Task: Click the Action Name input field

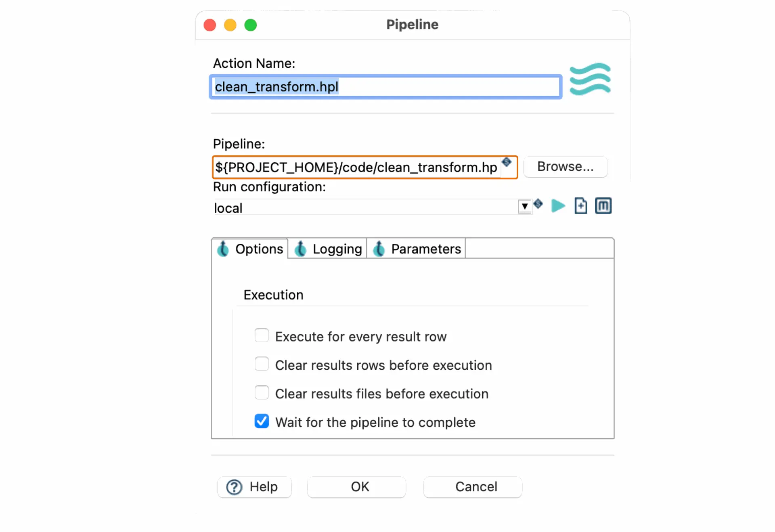Action: point(385,87)
